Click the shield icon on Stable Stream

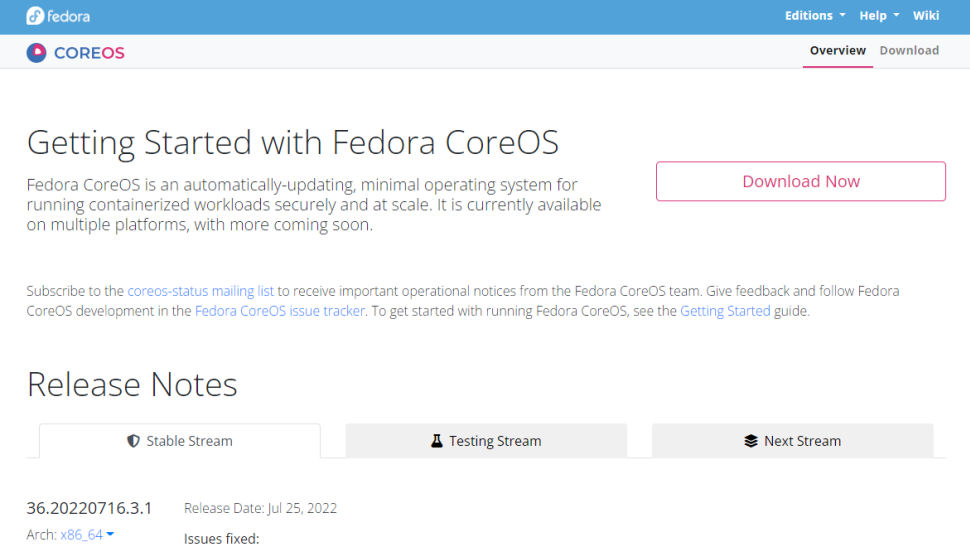[133, 441]
